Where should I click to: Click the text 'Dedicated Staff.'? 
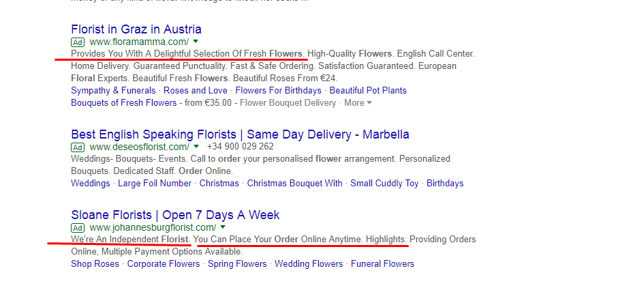(x=145, y=171)
